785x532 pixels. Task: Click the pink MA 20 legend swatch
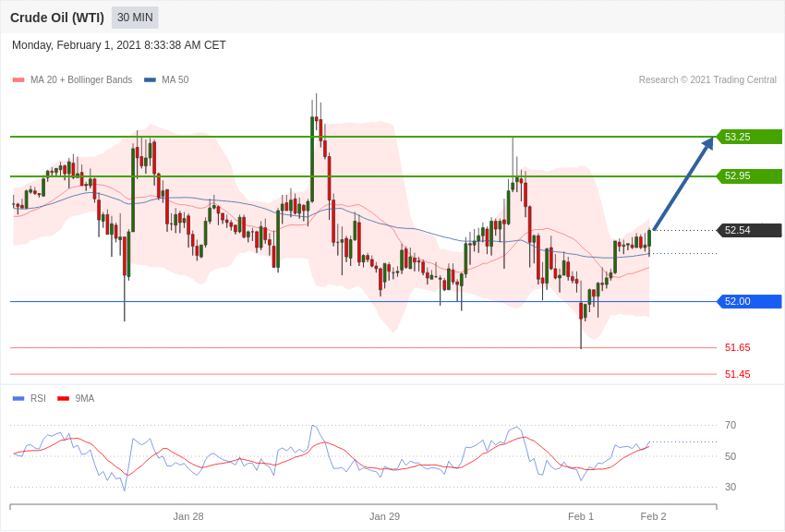pyautogui.click(x=18, y=80)
